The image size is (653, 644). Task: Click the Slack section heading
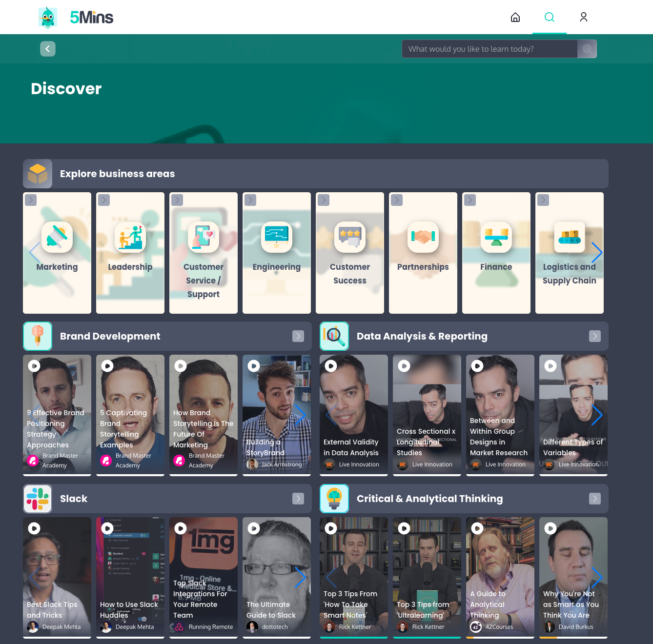(x=74, y=499)
